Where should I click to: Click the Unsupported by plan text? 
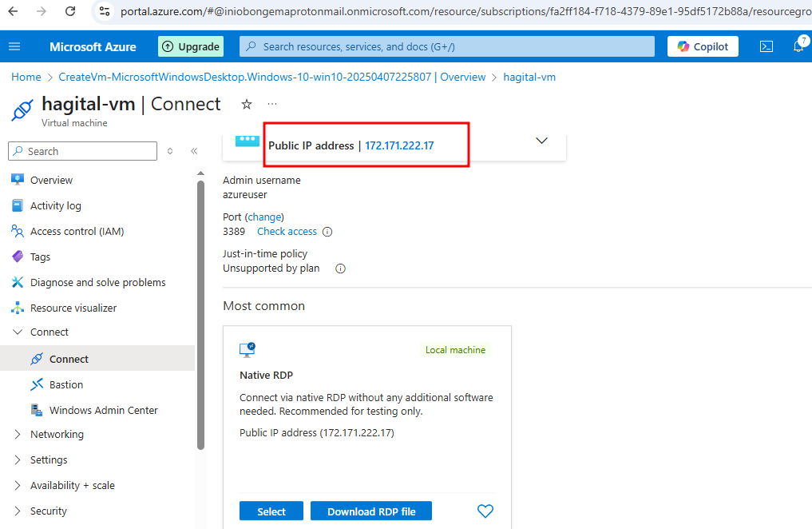[x=271, y=268]
